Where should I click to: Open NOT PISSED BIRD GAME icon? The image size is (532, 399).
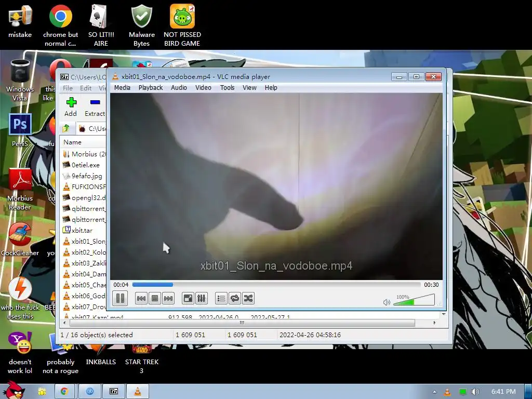point(182,25)
